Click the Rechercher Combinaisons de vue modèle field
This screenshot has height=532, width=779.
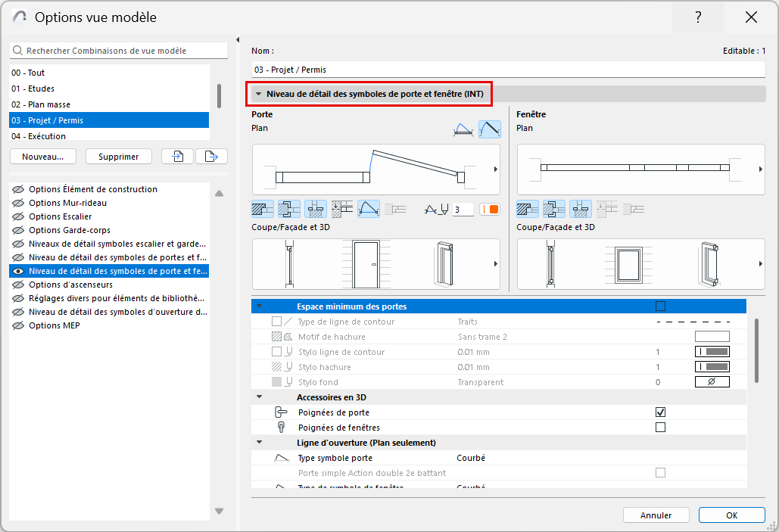(x=119, y=51)
